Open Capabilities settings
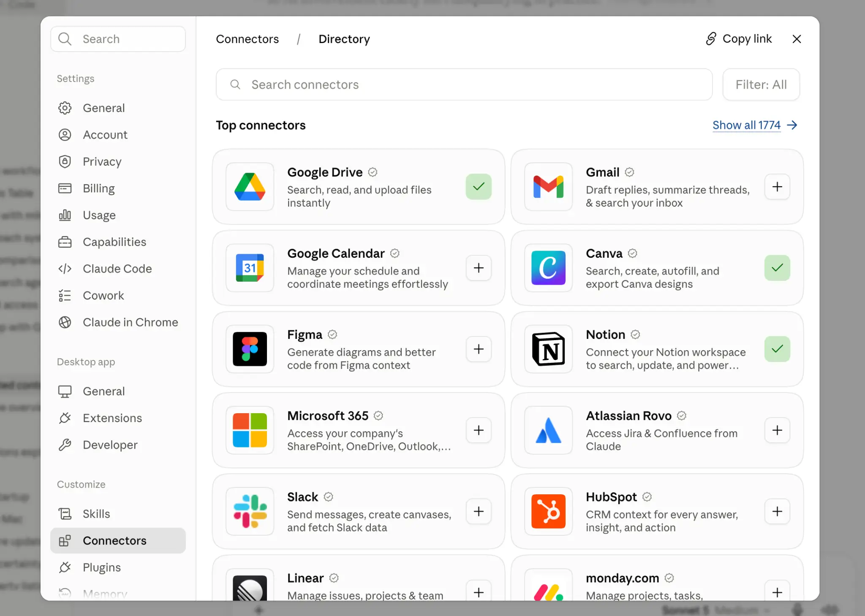The width and height of the screenshot is (865, 616). pyautogui.click(x=118, y=242)
